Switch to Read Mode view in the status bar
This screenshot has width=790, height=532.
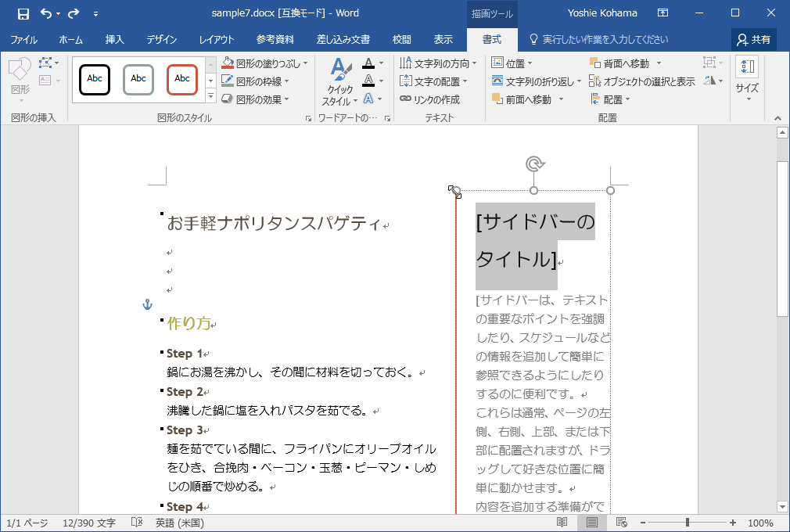click(562, 523)
